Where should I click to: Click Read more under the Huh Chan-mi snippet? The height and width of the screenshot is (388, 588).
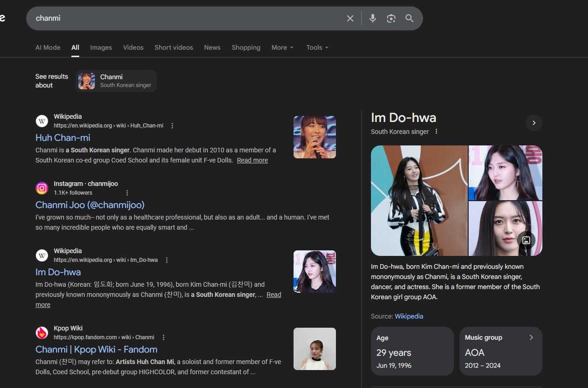point(252,160)
